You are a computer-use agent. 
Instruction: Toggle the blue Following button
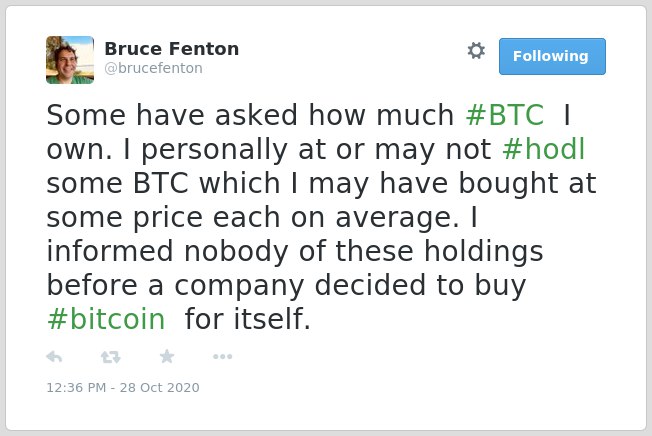click(552, 57)
